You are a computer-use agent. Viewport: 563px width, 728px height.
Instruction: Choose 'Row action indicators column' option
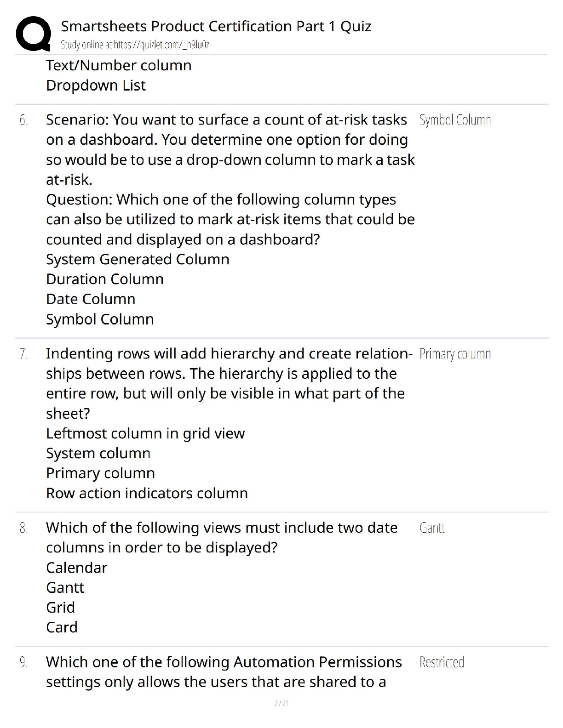click(x=147, y=494)
